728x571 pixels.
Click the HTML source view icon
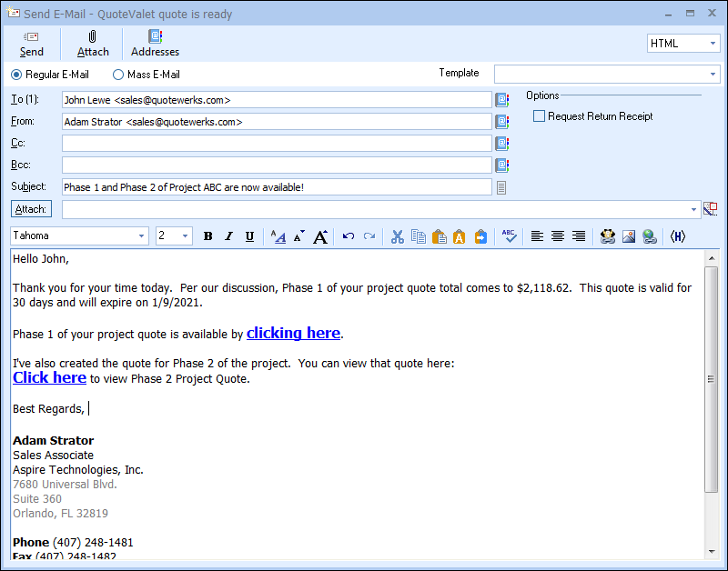[677, 236]
